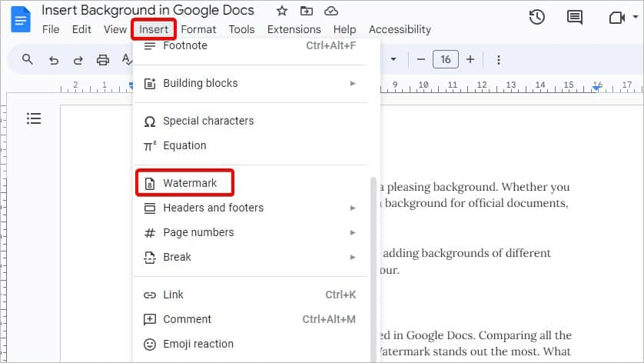The width and height of the screenshot is (644, 363).
Task: Click the document title text
Action: pyautogui.click(x=148, y=10)
